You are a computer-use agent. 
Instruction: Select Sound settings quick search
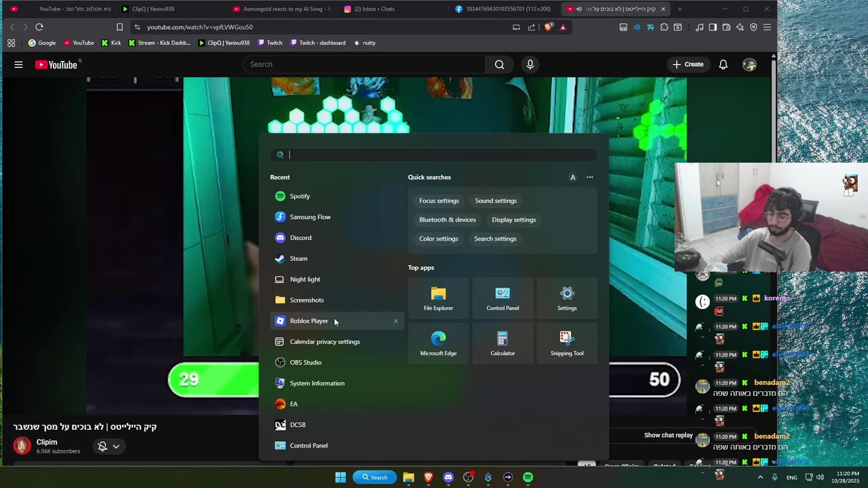496,201
